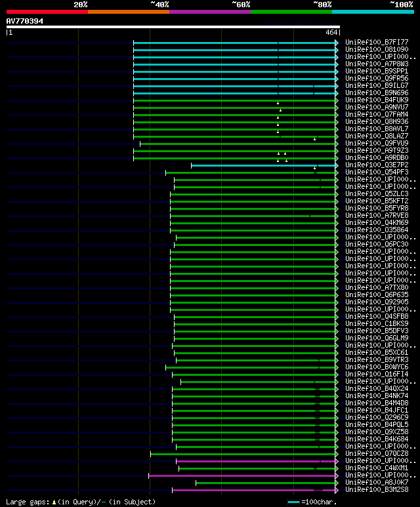Select the UniRef100_Q9XZ58 label
The height and width of the screenshot is (507, 420).
point(377,432)
